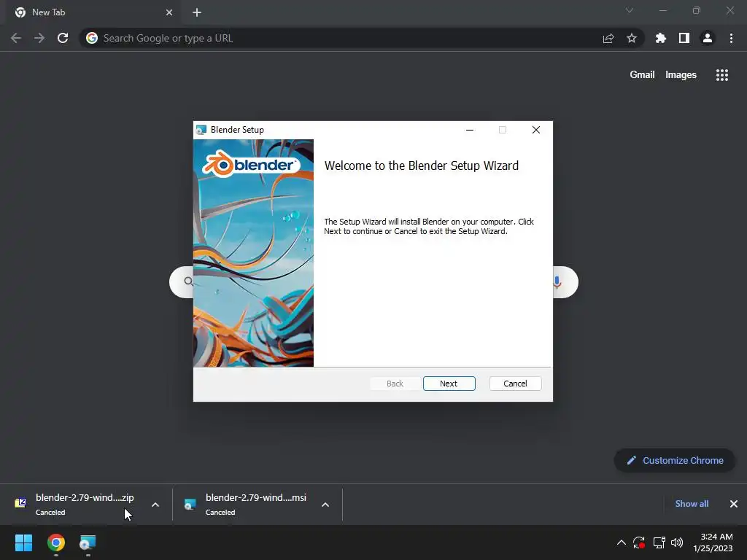Close the downloads bar
The height and width of the screenshot is (560, 747).
coord(734,504)
